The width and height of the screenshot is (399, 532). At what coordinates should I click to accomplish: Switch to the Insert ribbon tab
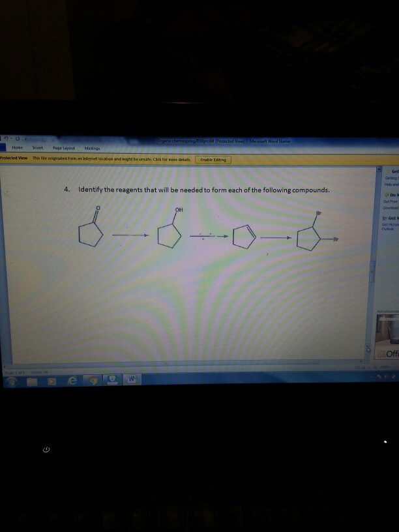(x=38, y=147)
